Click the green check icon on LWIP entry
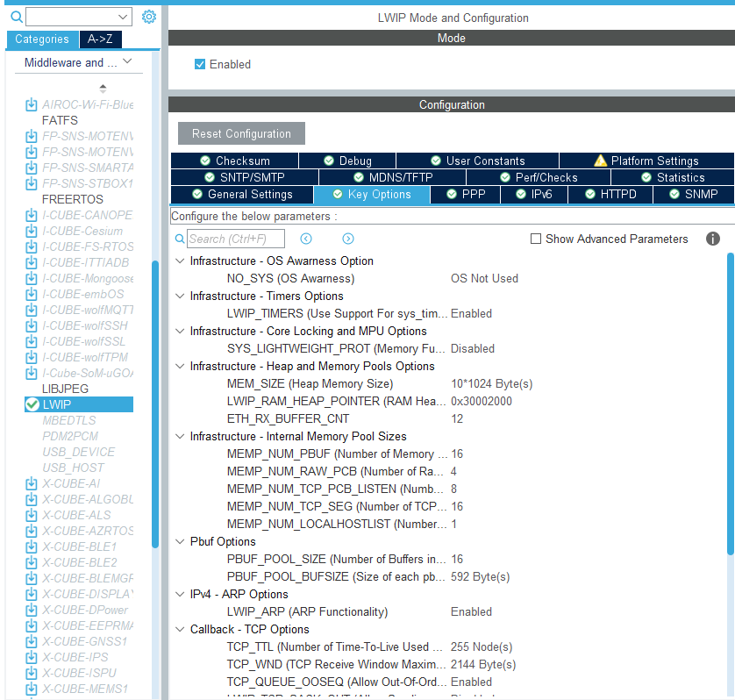The image size is (735, 700). tap(32, 404)
